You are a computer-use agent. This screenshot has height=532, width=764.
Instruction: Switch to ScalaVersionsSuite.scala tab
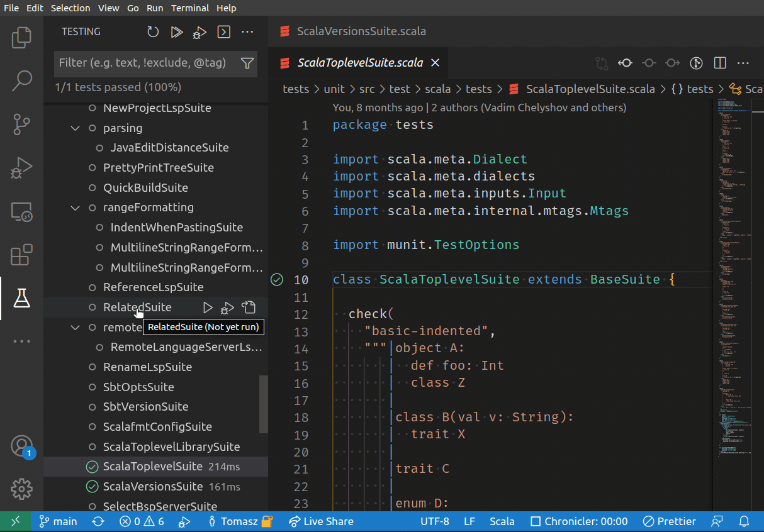361,31
